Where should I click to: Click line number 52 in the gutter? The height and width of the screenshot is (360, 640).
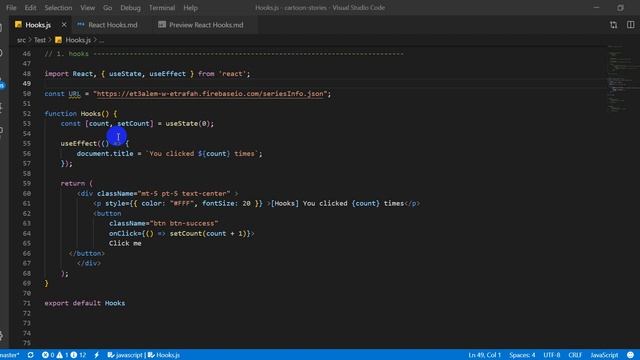pyautogui.click(x=27, y=113)
